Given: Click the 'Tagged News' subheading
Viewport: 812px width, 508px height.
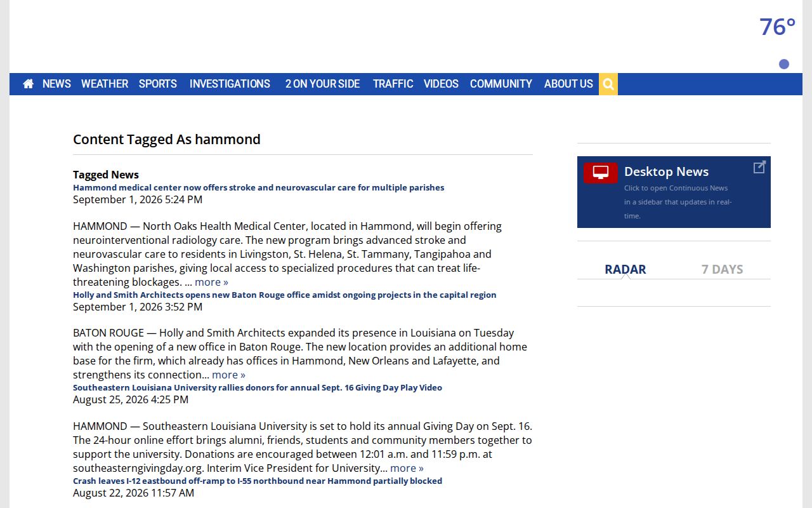Looking at the screenshot, I should click(x=106, y=175).
